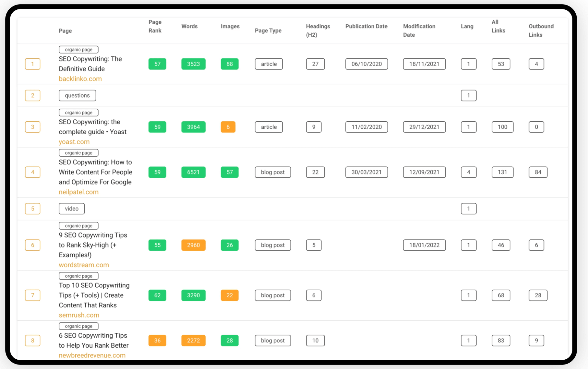This screenshot has width=588, height=369.
Task: Click orange 2960 words badge
Action: [x=193, y=245]
